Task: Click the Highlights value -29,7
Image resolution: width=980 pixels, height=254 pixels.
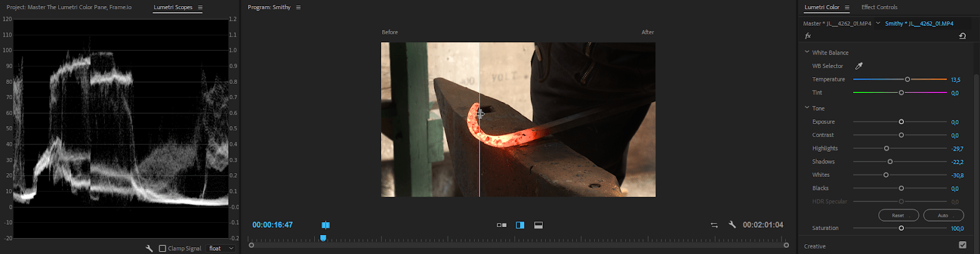Action: (957, 149)
